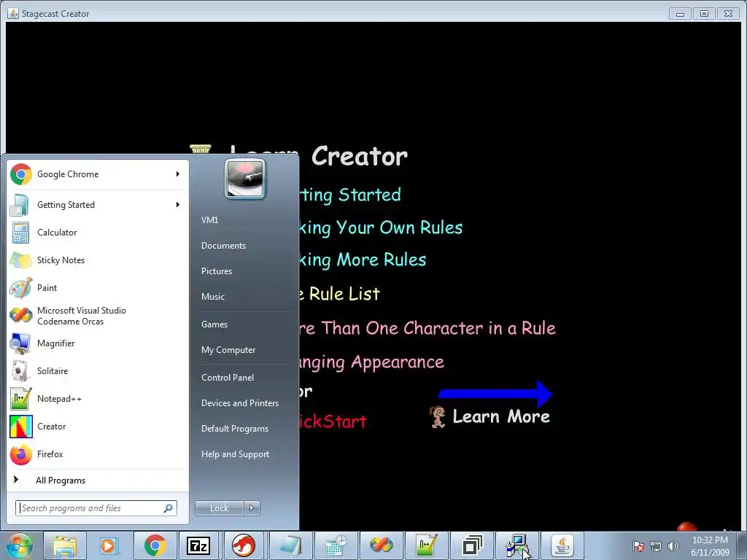Screen dimensions: 747x560
Task: Launch Paint from the Start menu
Action: [x=98, y=287]
